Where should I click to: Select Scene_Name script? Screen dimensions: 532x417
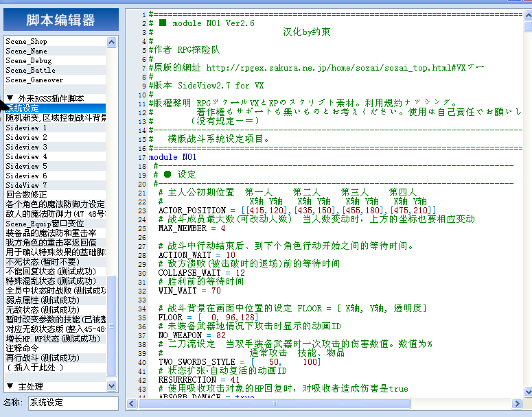[56, 51]
